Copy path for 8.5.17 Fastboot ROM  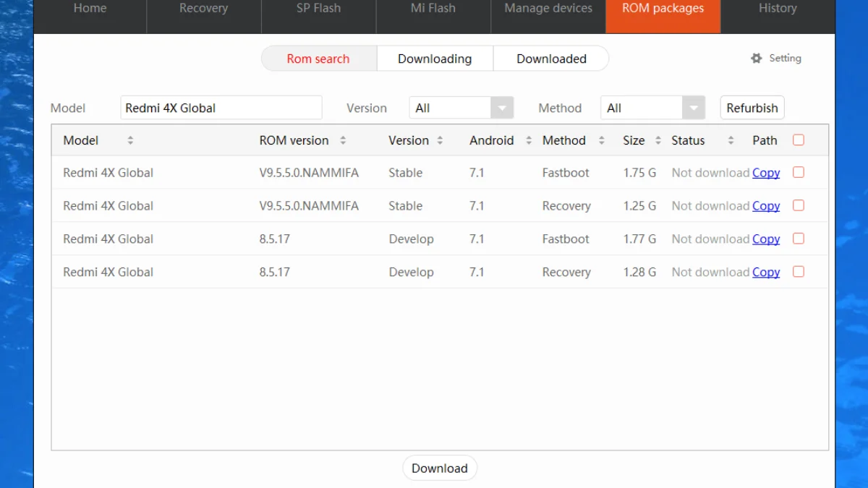click(x=766, y=239)
